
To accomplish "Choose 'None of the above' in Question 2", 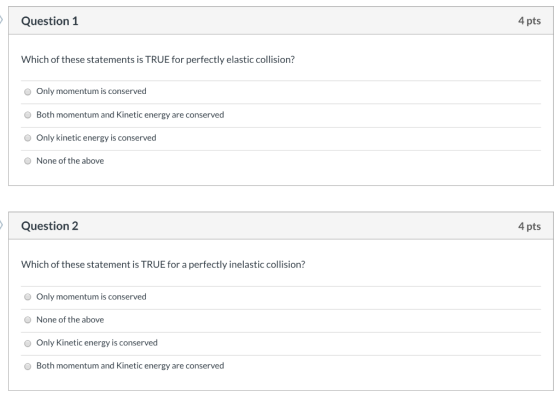I will pos(28,320).
